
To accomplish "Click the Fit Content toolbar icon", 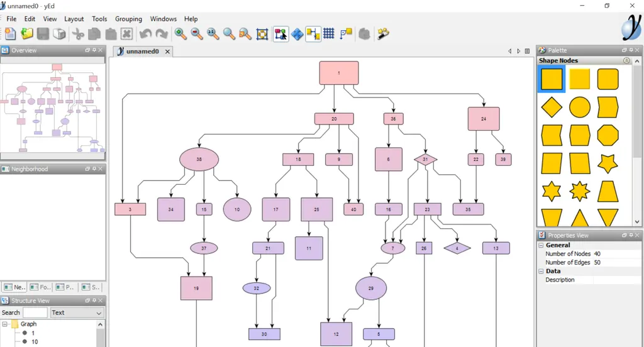I will [x=262, y=34].
